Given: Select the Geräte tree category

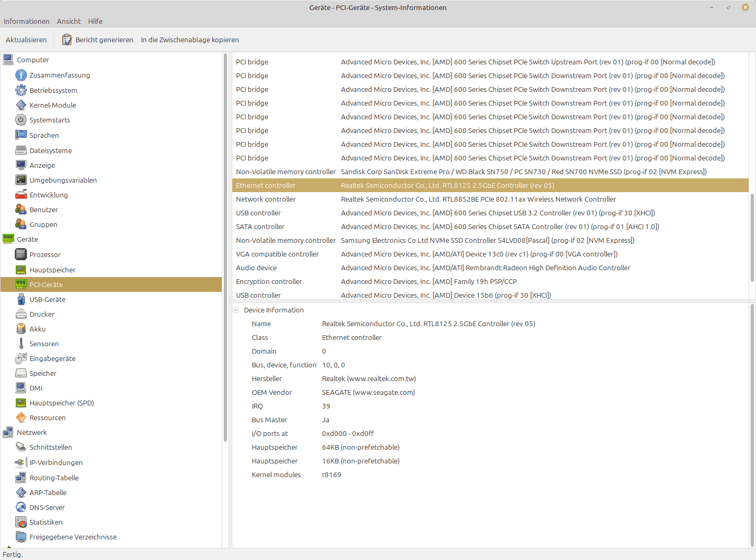Looking at the screenshot, I should [27, 239].
